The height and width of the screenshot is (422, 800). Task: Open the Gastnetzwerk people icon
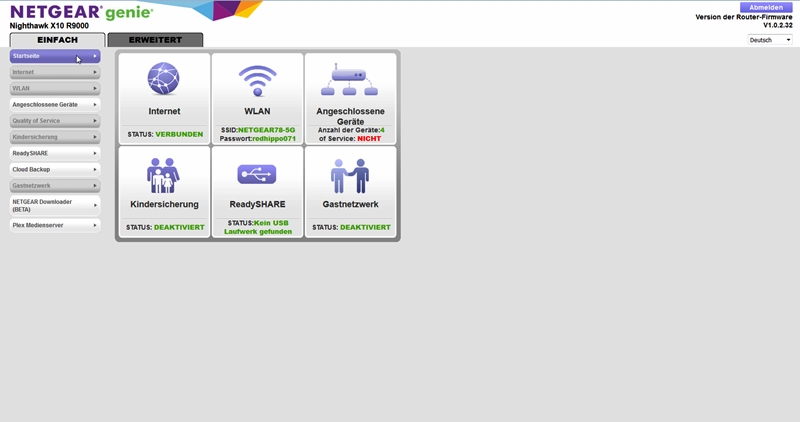point(349,175)
